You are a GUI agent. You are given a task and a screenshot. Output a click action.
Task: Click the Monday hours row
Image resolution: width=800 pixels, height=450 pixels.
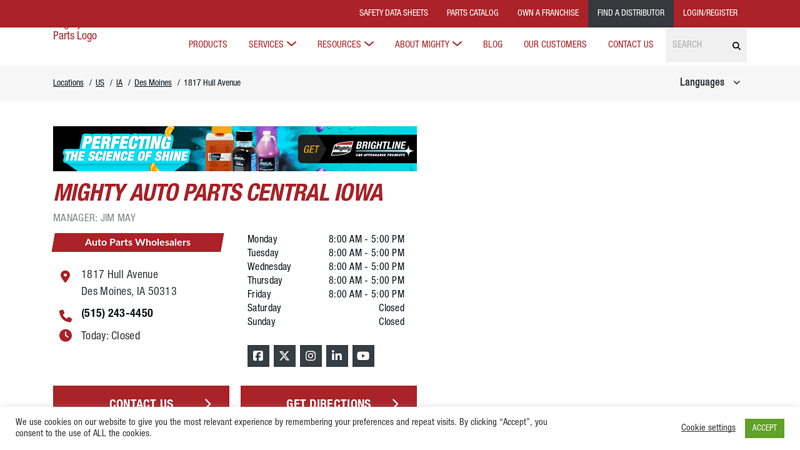click(326, 239)
